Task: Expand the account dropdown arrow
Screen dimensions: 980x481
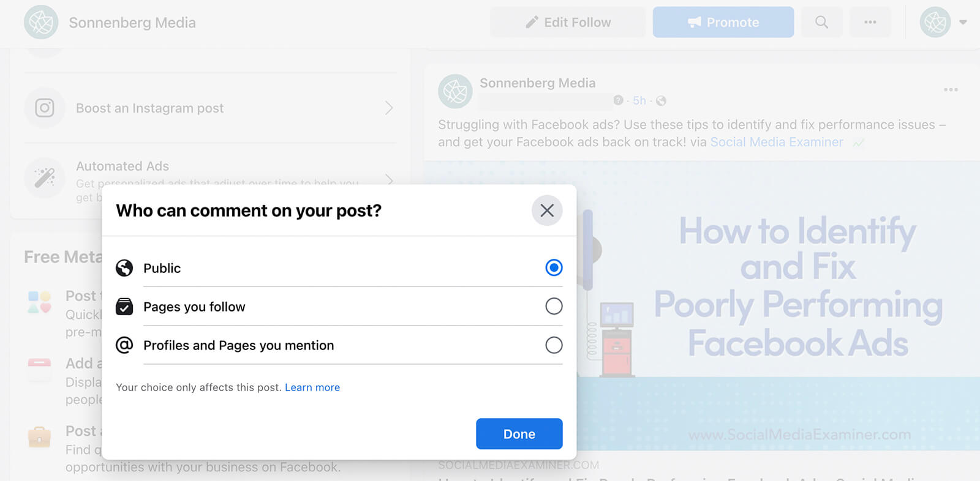Action: (963, 22)
